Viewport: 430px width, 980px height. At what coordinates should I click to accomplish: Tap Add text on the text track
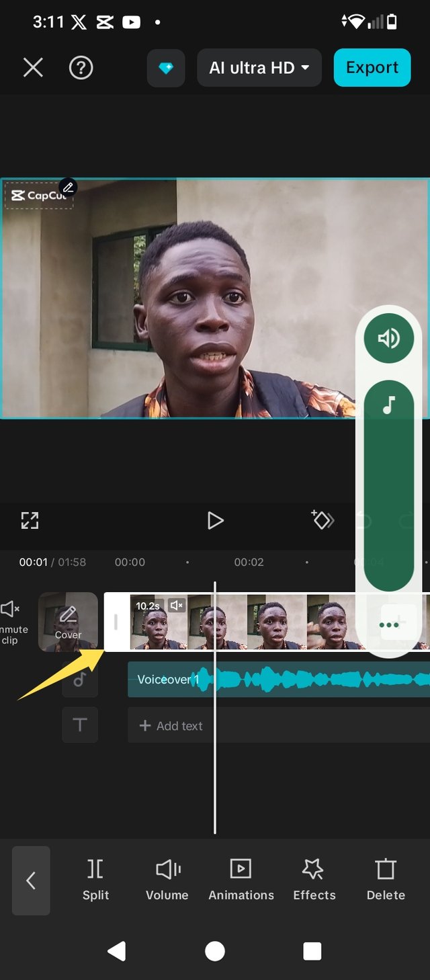point(171,726)
